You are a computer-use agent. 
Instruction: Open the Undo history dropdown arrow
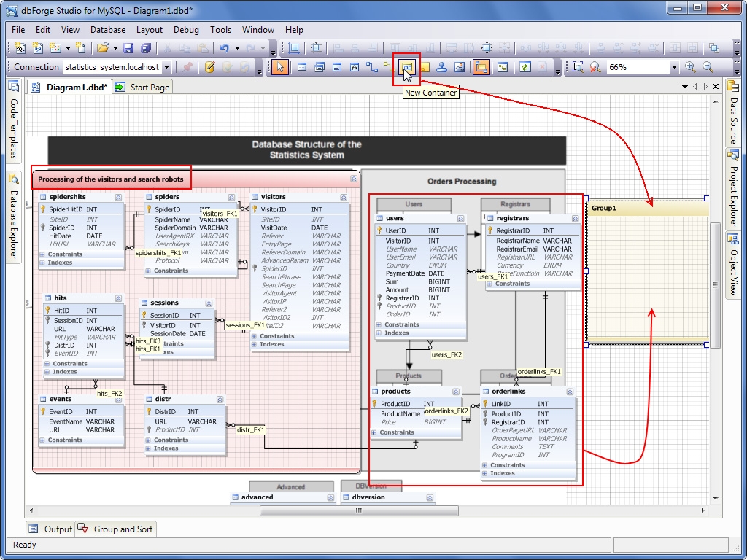click(237, 47)
